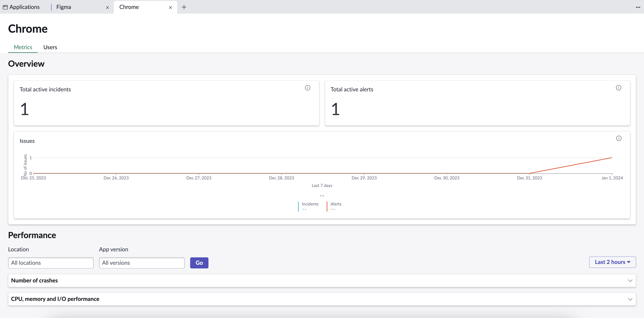Click the Last 7 days label

coord(322,185)
